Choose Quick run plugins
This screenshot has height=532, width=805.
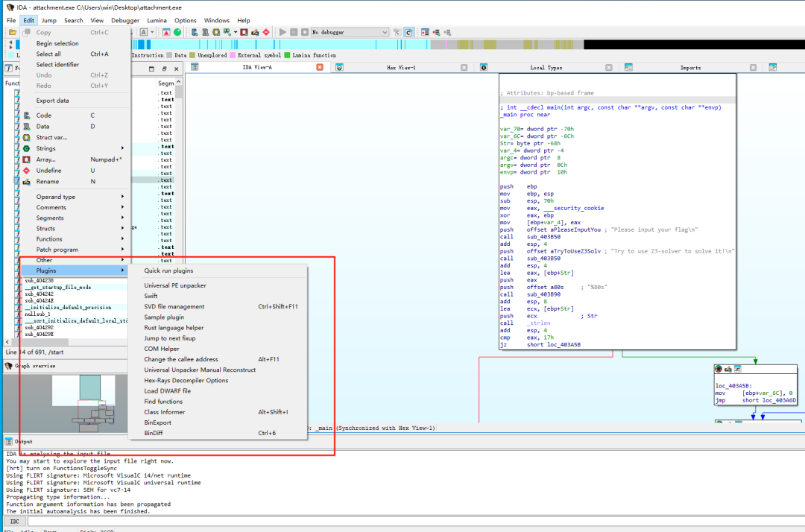(x=218, y=270)
